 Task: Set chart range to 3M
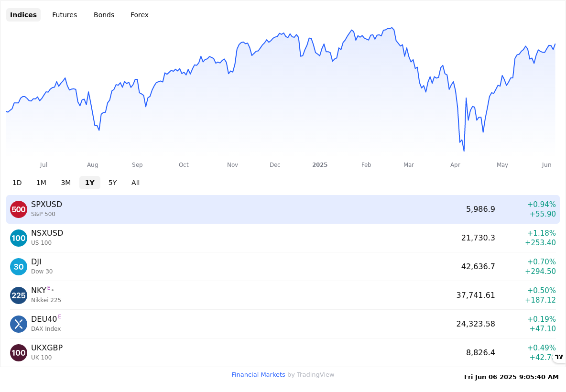pyautogui.click(x=65, y=183)
